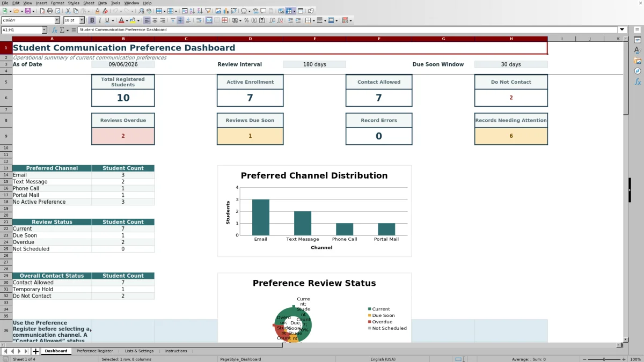Screen dimensions: 644x362
Task: Open the font color dropdown arrow
Action: pos(127,20)
